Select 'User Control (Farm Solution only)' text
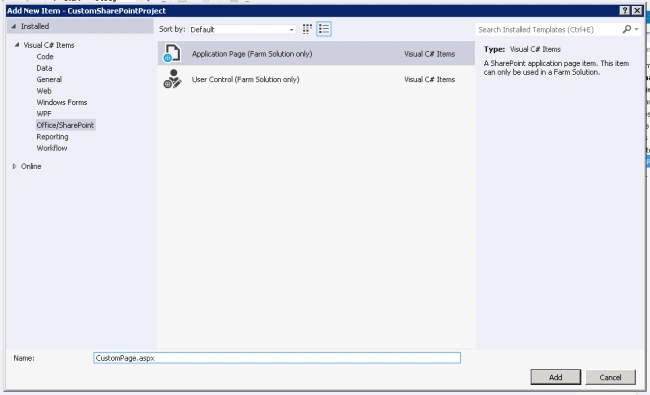Image resolution: width=650 pixels, height=395 pixels. click(245, 79)
